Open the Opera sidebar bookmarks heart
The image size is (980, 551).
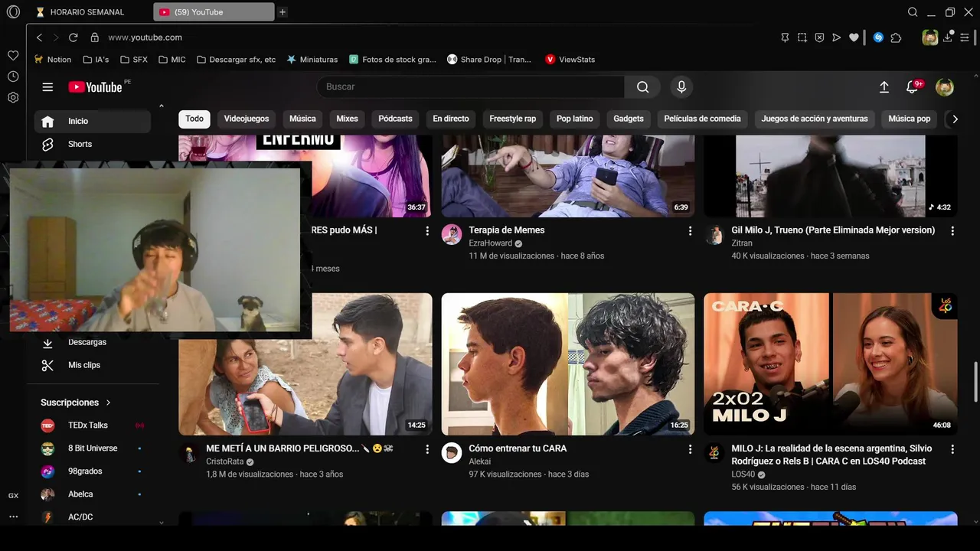click(x=13, y=56)
